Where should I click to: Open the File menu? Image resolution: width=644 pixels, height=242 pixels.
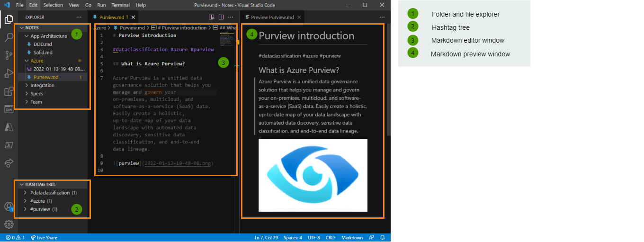click(19, 5)
